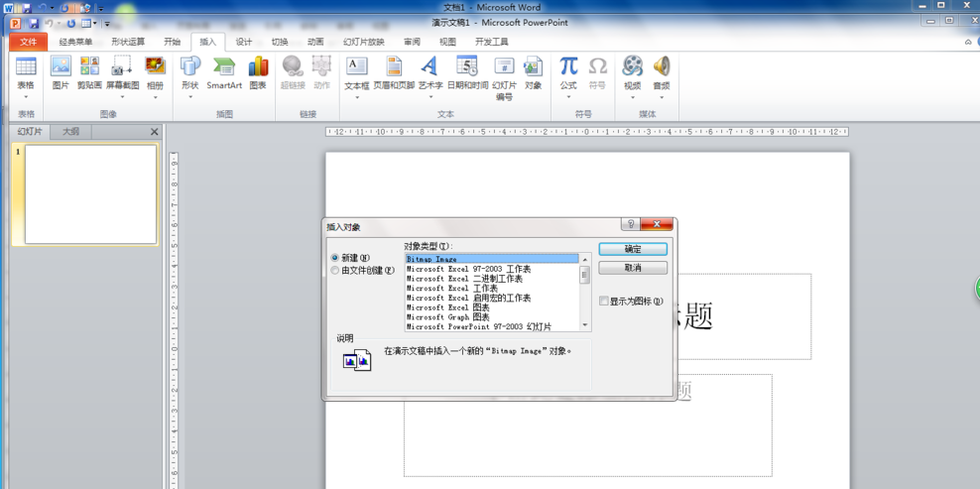Switch to the 切换 transitions tab
Image resolution: width=980 pixels, height=489 pixels.
[280, 42]
